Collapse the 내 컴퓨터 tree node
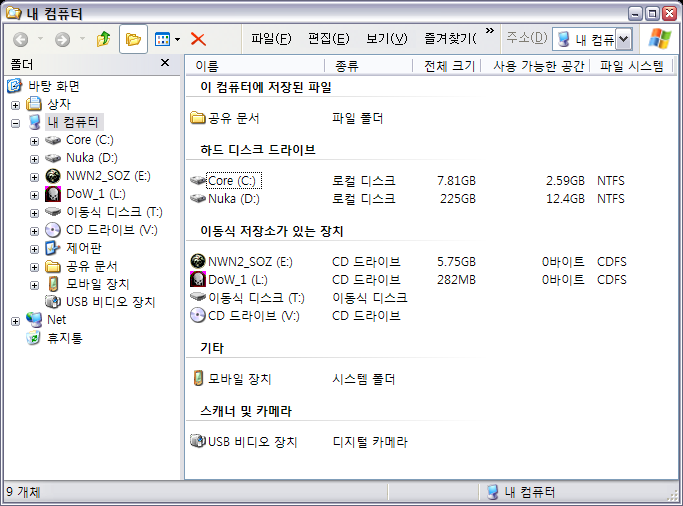This screenshot has width=683, height=506. click(15, 123)
